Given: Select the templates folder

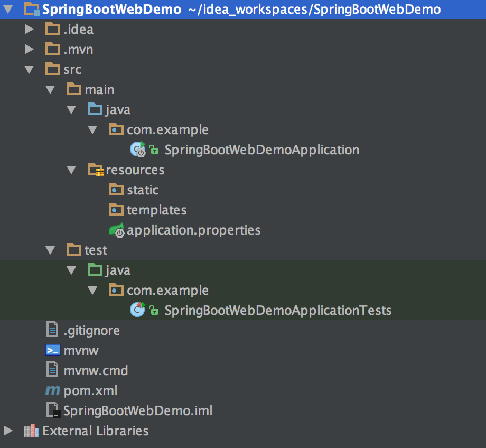Looking at the screenshot, I should pos(147,210).
